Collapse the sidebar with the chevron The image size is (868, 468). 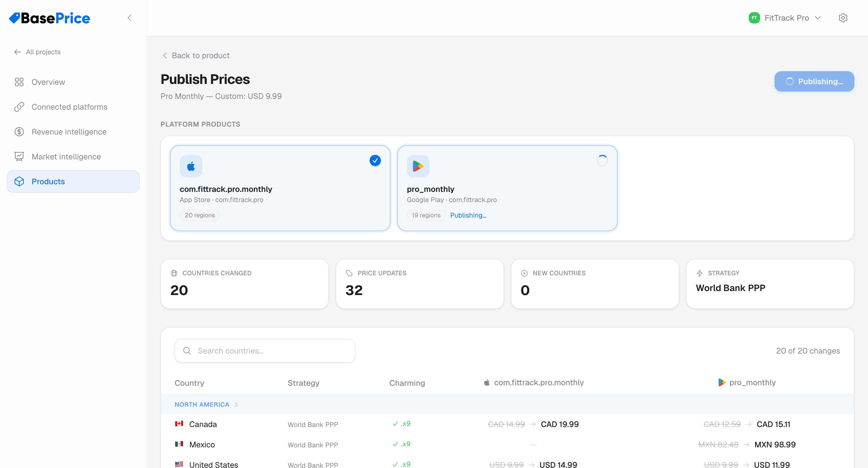pyautogui.click(x=129, y=18)
